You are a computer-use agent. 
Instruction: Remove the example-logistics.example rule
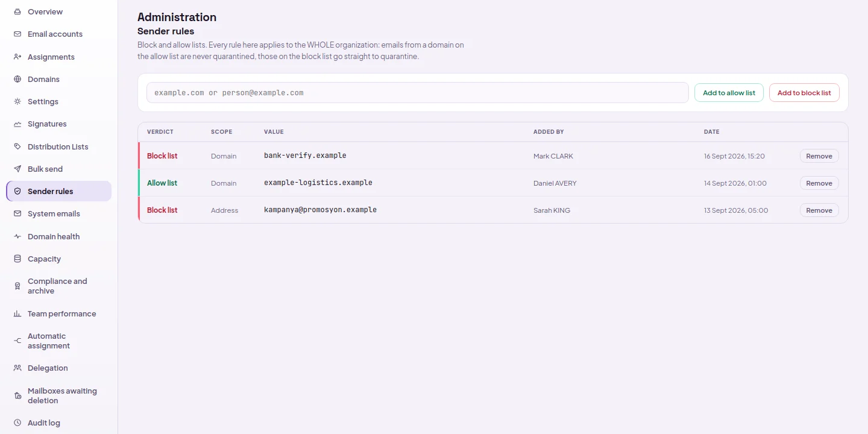click(819, 183)
